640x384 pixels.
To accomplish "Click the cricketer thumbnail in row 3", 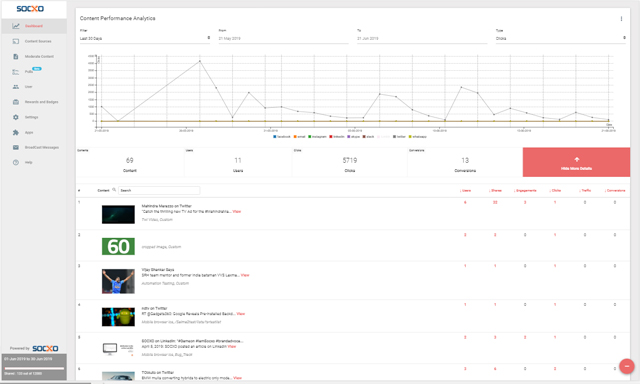I will (x=118, y=281).
